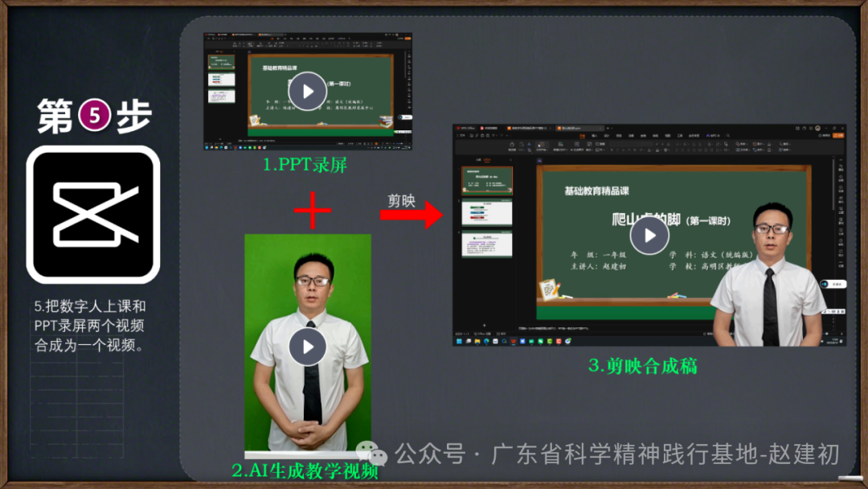Viewport: 868px width, 489px height.
Task: Click the stacked books graphic in PPT录屏 video
Action: (387, 121)
